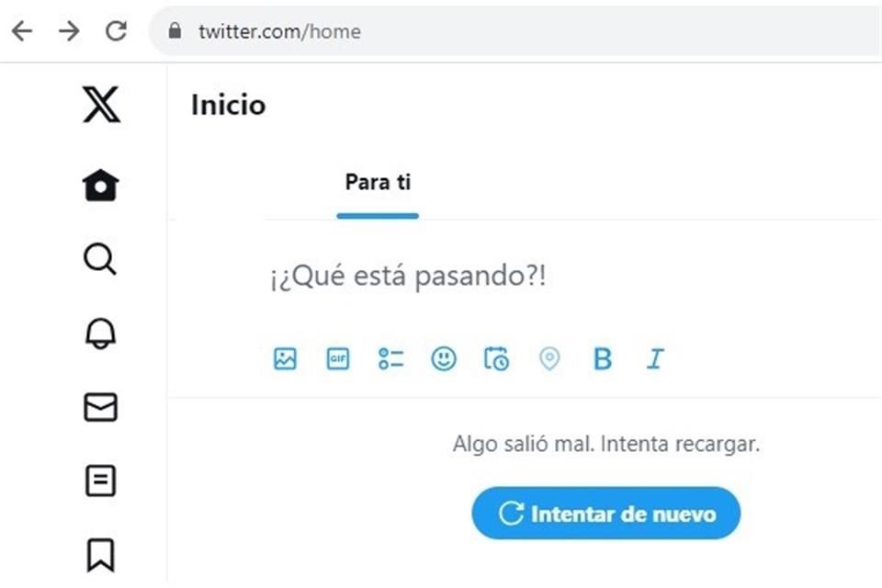882x588 pixels.
Task: Open Search with the magnifier icon
Action: coord(100,260)
